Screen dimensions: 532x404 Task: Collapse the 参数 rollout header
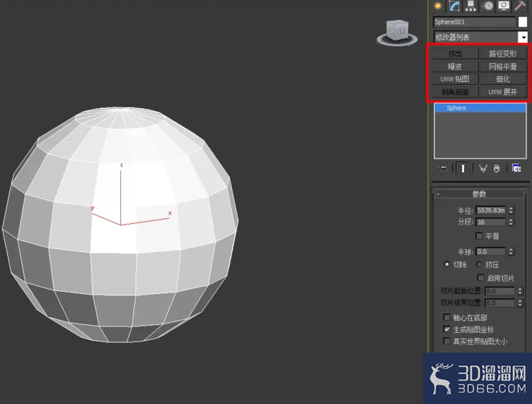[x=479, y=194]
